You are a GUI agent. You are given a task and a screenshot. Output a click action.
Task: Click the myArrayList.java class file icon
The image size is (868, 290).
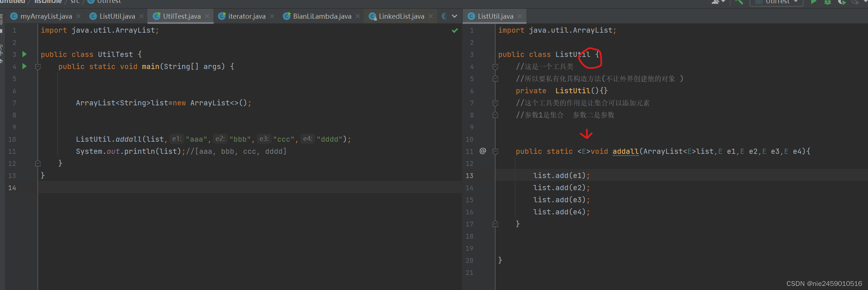pyautogui.click(x=14, y=16)
